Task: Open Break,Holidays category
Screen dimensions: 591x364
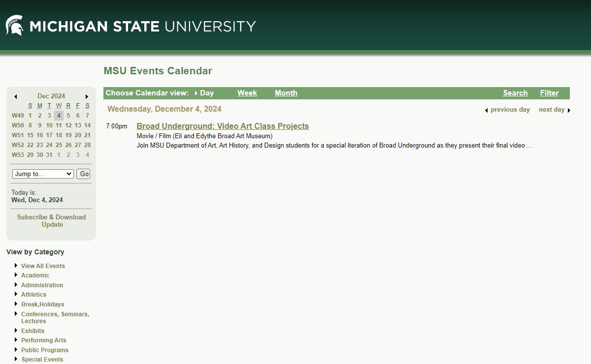Action: 42,304
